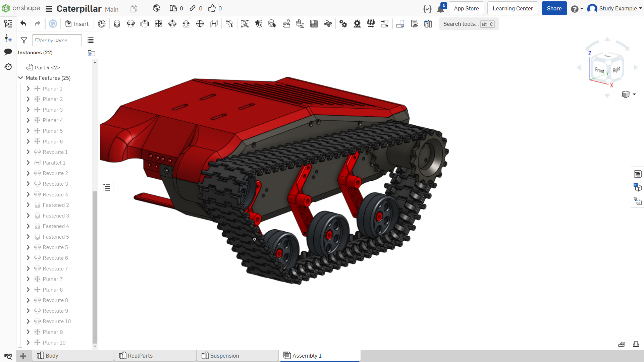Open the help menu dropdown
The height and width of the screenshot is (362, 644).
click(x=577, y=9)
